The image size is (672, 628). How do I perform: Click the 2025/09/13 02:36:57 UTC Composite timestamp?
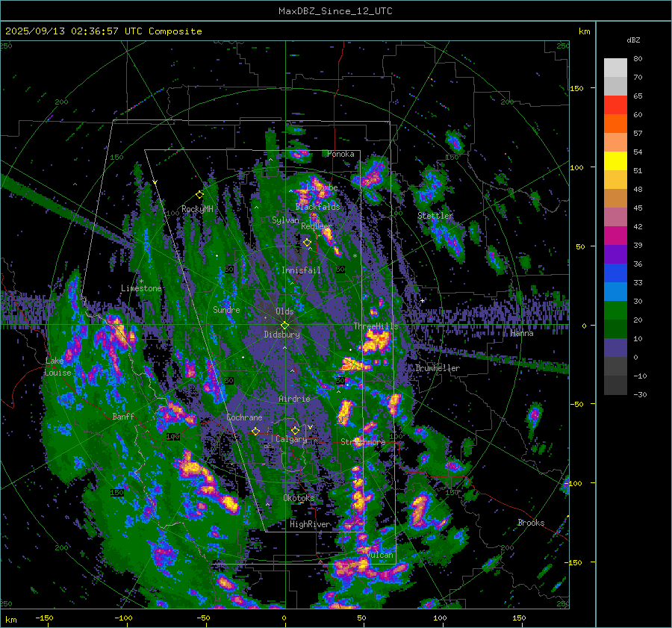click(103, 31)
